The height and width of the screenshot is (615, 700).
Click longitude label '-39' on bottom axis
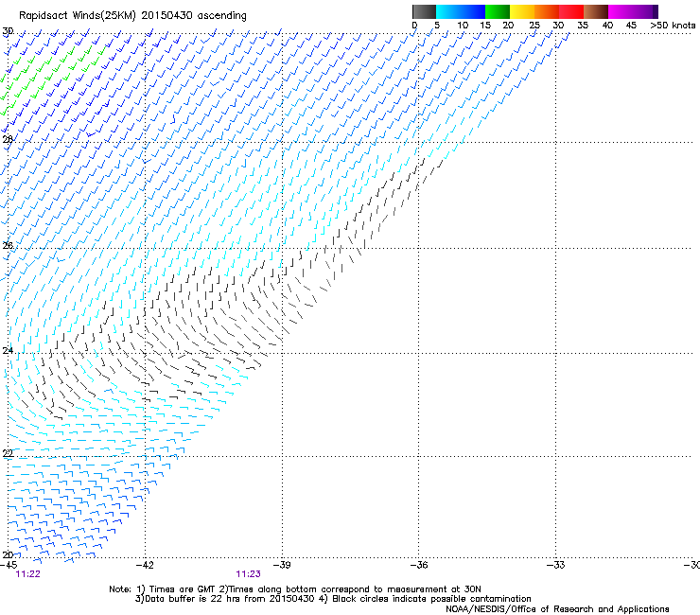click(x=282, y=565)
